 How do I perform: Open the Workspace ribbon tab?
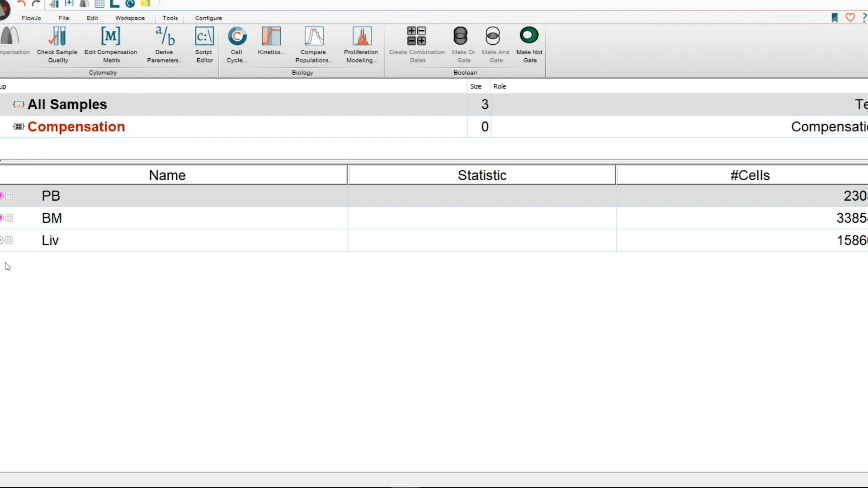pyautogui.click(x=130, y=18)
